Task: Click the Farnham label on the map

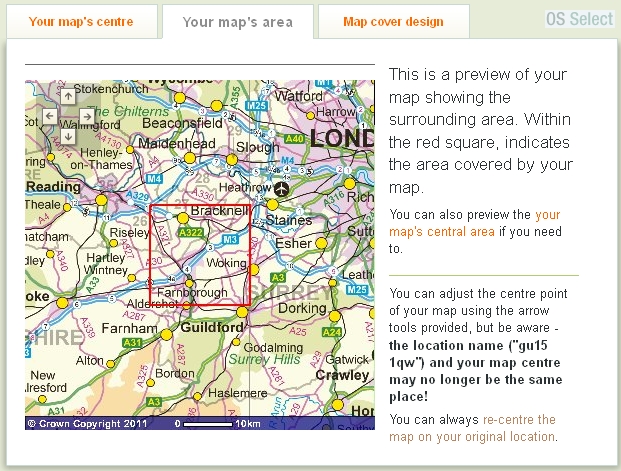Action: pyautogui.click(x=130, y=328)
